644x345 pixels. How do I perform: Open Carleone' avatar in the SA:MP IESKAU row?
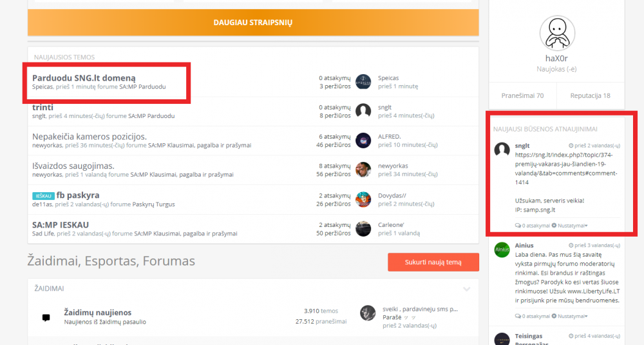click(363, 229)
